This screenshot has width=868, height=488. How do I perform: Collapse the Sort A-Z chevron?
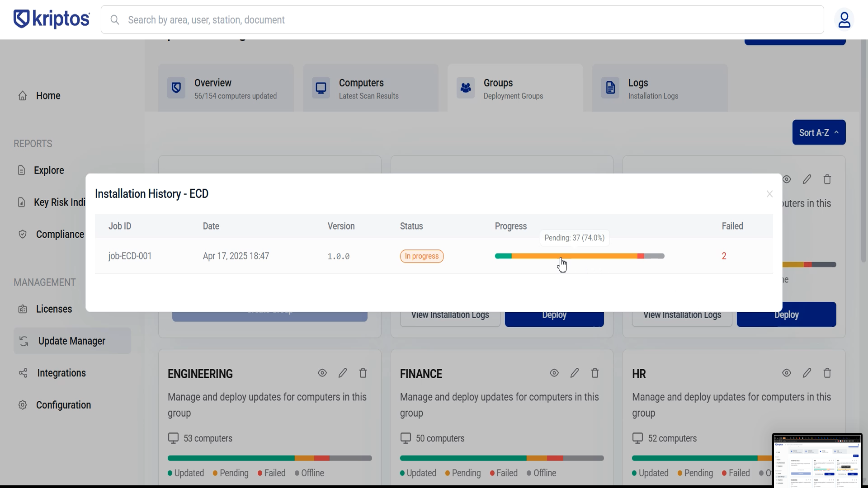(x=837, y=132)
